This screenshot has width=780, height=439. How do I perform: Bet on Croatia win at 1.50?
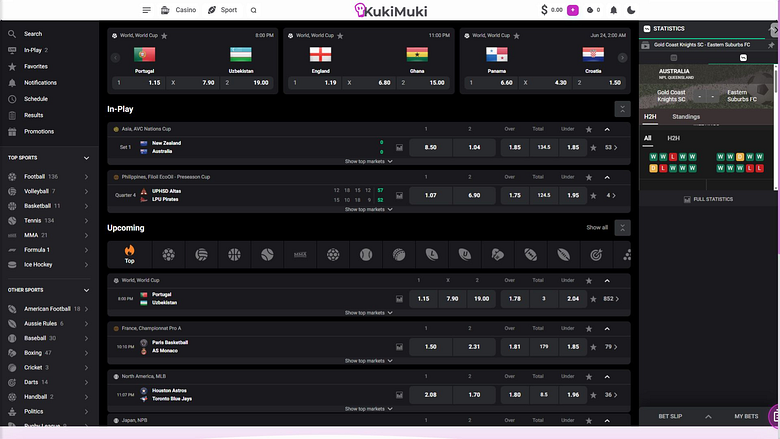coord(599,83)
